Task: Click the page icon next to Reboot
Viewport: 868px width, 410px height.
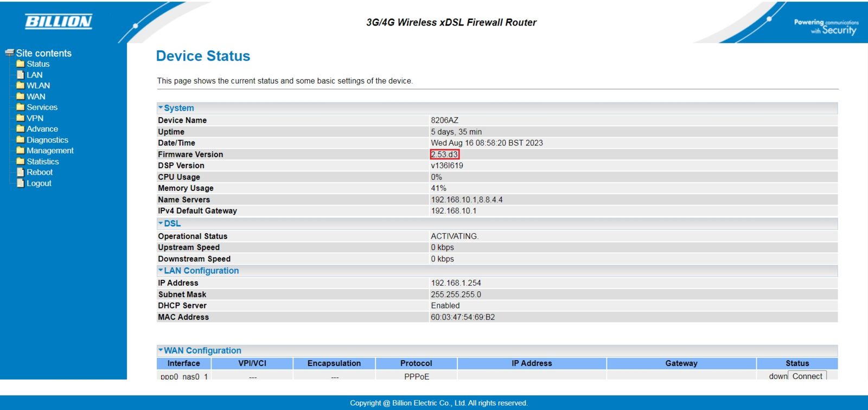Action: [x=21, y=172]
